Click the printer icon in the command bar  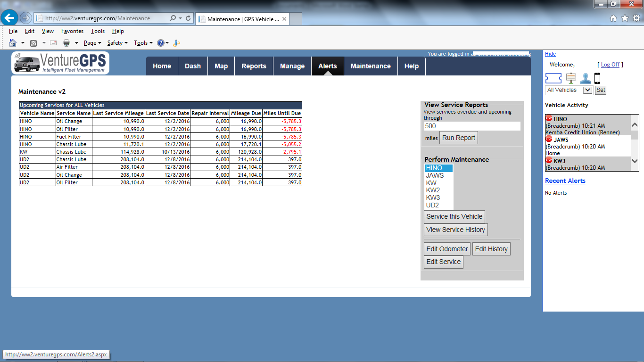66,43
